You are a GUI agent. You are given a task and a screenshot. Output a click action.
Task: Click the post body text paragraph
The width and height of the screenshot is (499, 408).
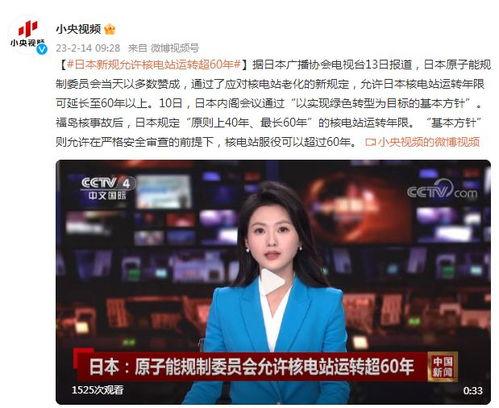click(x=273, y=103)
